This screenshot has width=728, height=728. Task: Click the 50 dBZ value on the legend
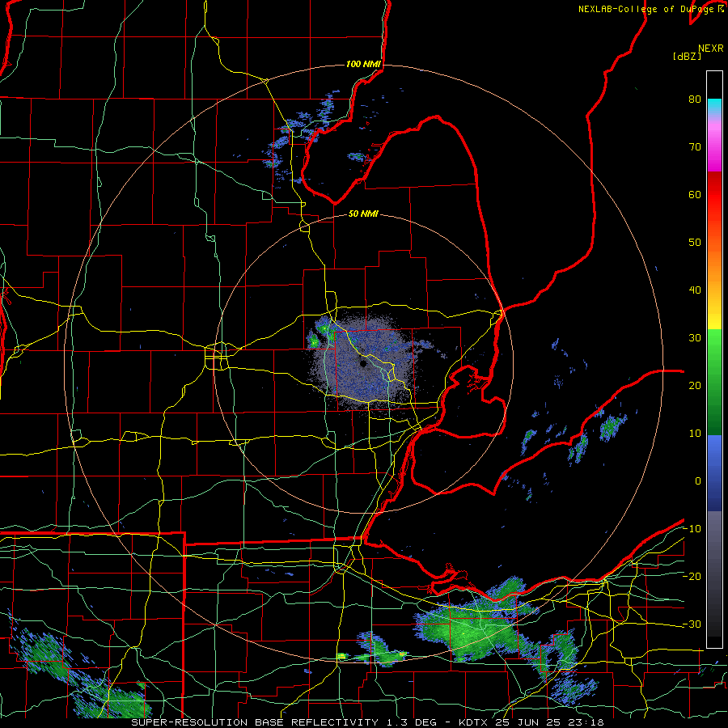coord(695,243)
